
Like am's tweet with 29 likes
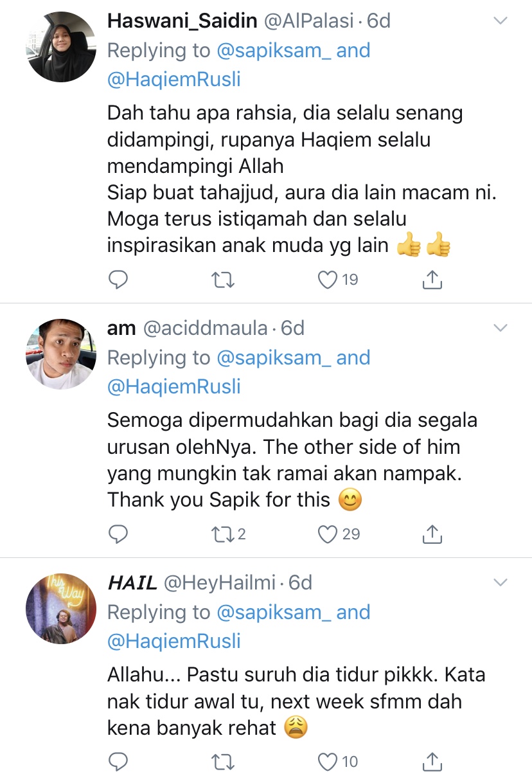pyautogui.click(x=339, y=534)
